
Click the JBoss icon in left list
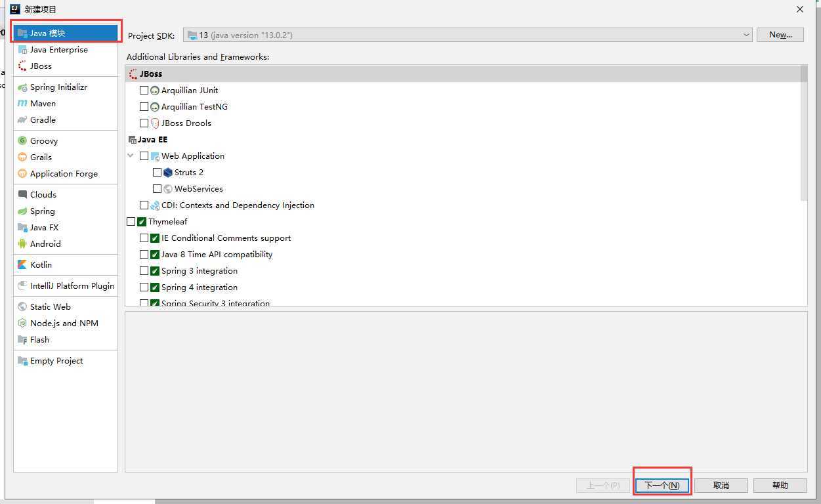click(22, 66)
